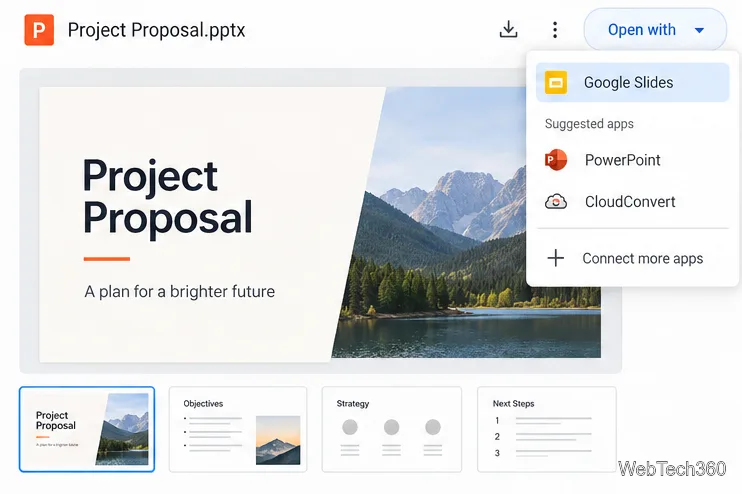Expand the Open with dropdown button
The height and width of the screenshot is (494, 742).
655,30
